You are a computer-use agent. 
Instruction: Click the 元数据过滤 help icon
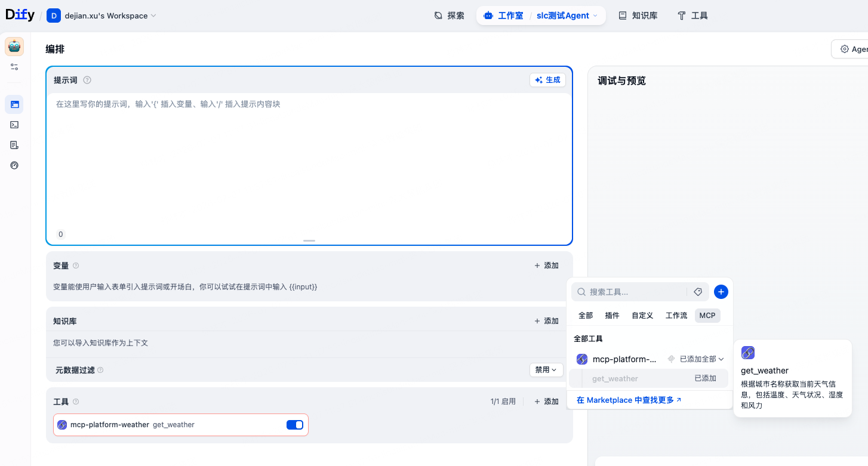(x=100, y=370)
